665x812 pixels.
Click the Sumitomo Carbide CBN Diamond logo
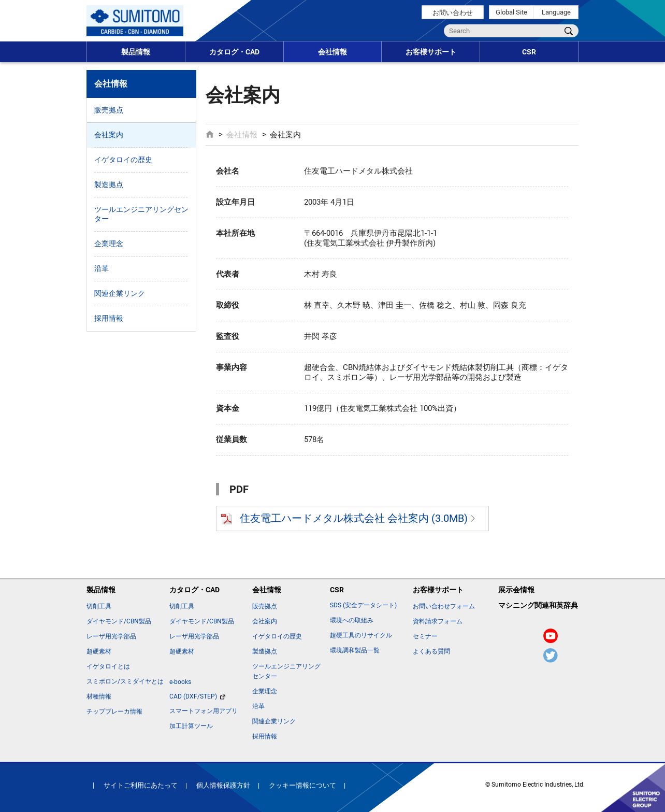pos(135,21)
